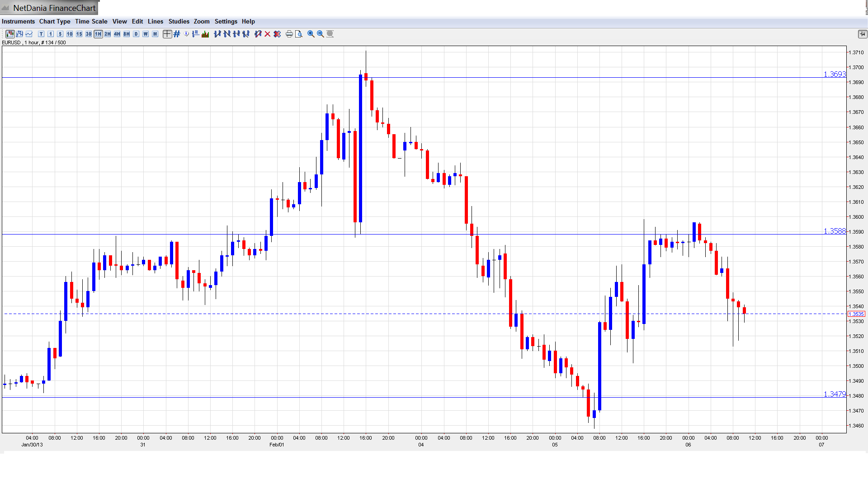Select the 1H time scale
This screenshot has height=488, width=868.
(98, 34)
